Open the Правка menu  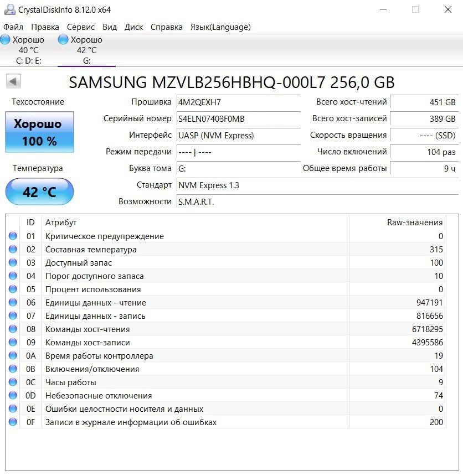pos(45,27)
